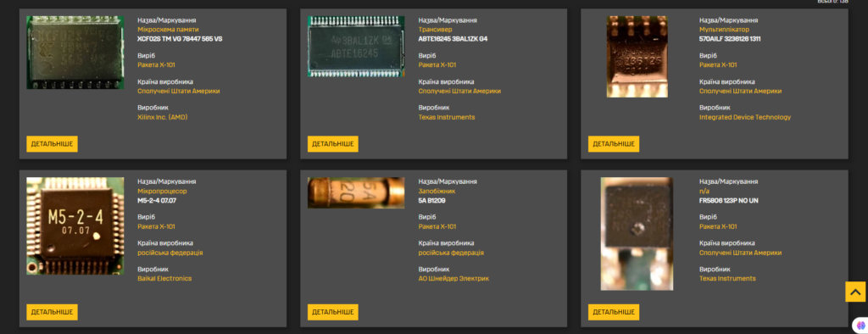
Task: Click the purple brain icon at bottom right
Action: click(861, 326)
